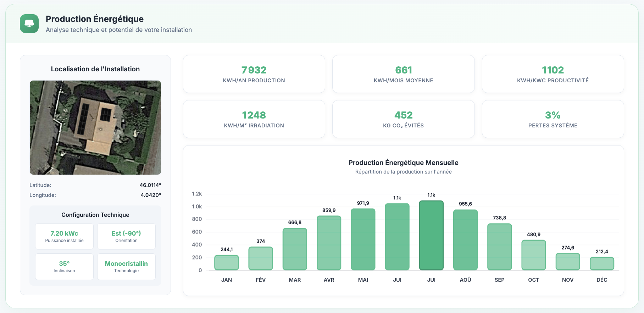The image size is (644, 313).
Task: Select the FÉV bar in the chart
Action: tap(261, 258)
